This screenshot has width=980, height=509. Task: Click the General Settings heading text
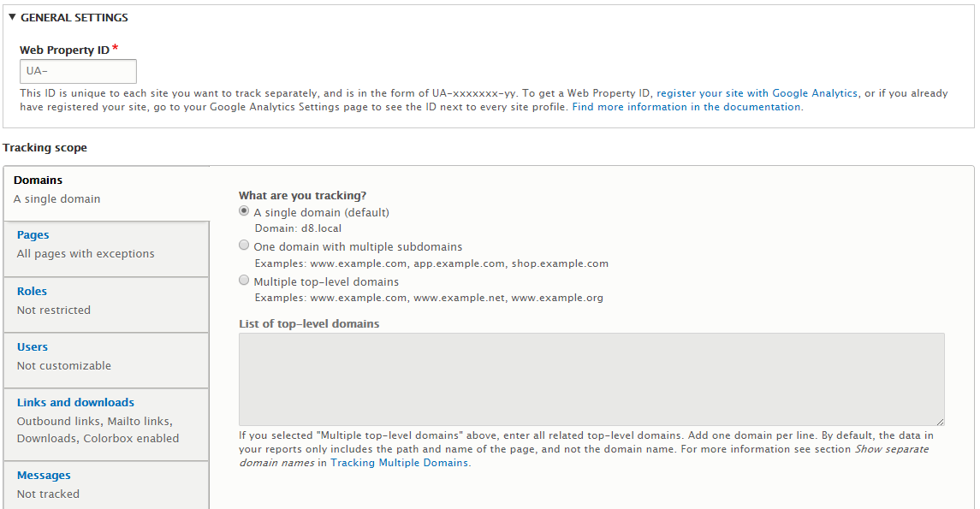(x=74, y=17)
